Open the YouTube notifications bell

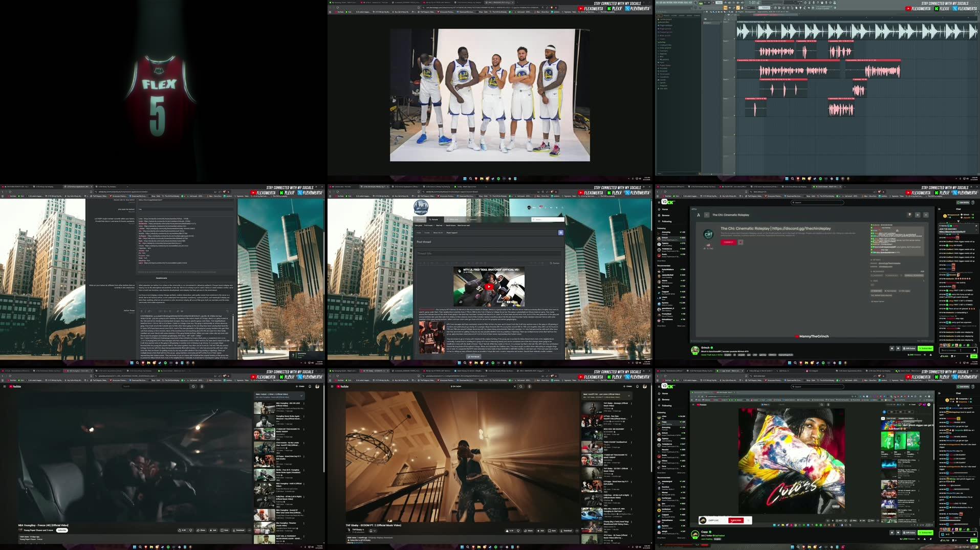point(310,387)
